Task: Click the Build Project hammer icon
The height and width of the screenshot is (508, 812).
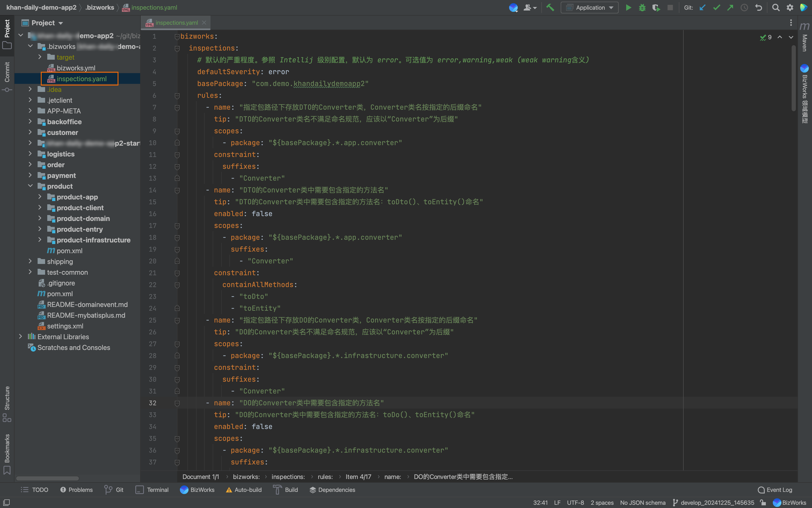Action: point(550,8)
